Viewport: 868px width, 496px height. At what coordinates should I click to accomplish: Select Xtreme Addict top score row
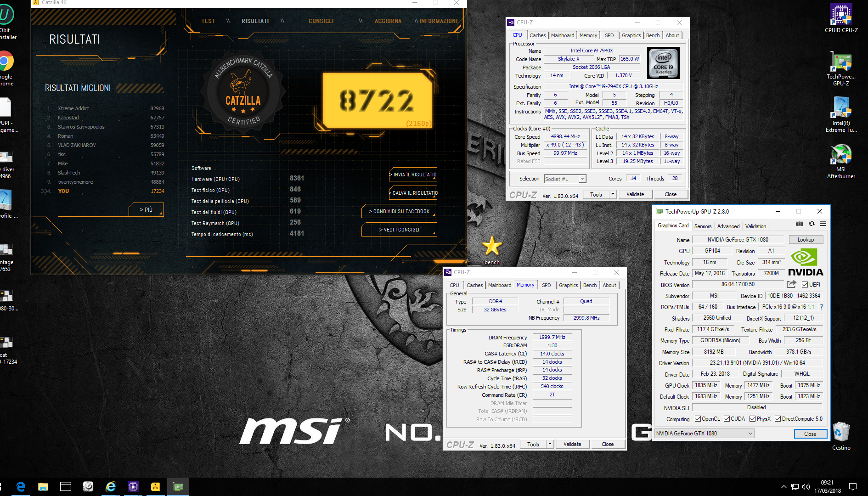(x=106, y=108)
